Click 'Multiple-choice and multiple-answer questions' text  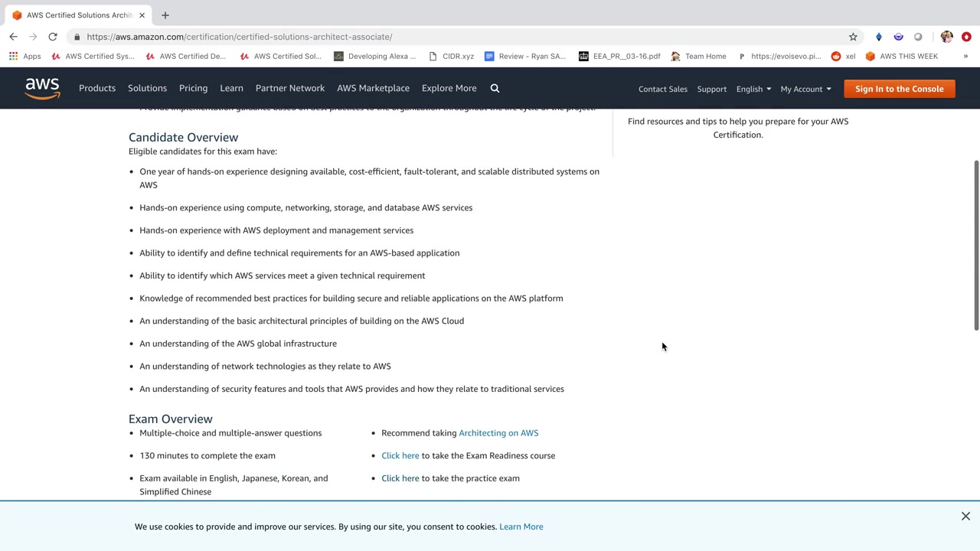click(x=230, y=433)
